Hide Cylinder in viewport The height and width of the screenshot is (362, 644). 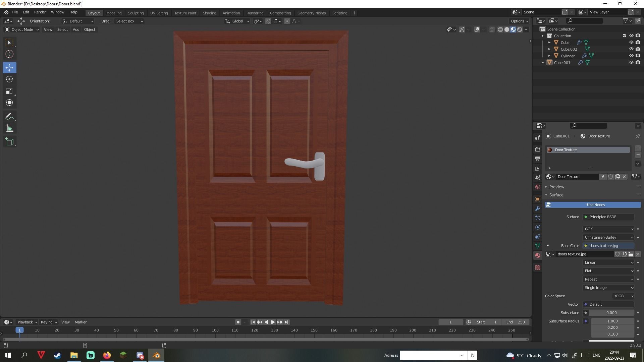tap(631, 56)
